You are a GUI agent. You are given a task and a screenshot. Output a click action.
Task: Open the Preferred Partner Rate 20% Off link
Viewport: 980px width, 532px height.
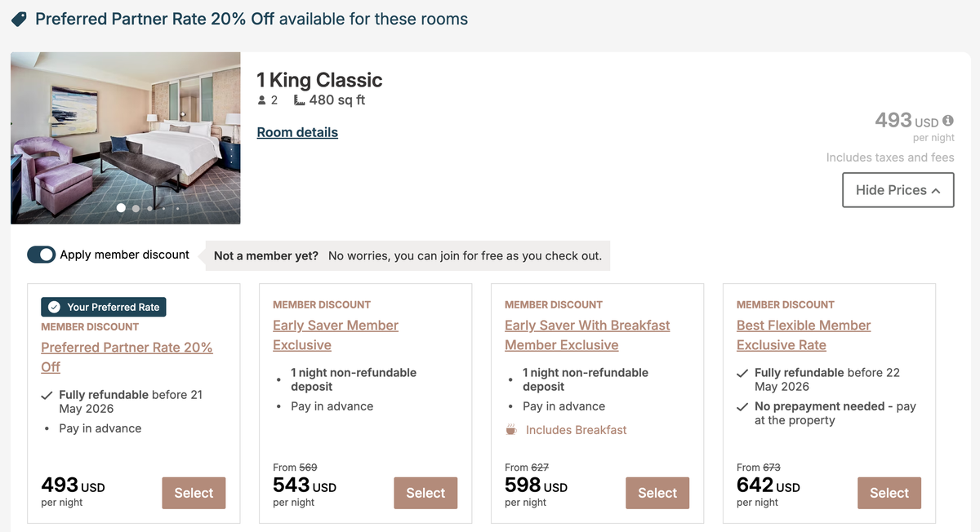pos(127,347)
